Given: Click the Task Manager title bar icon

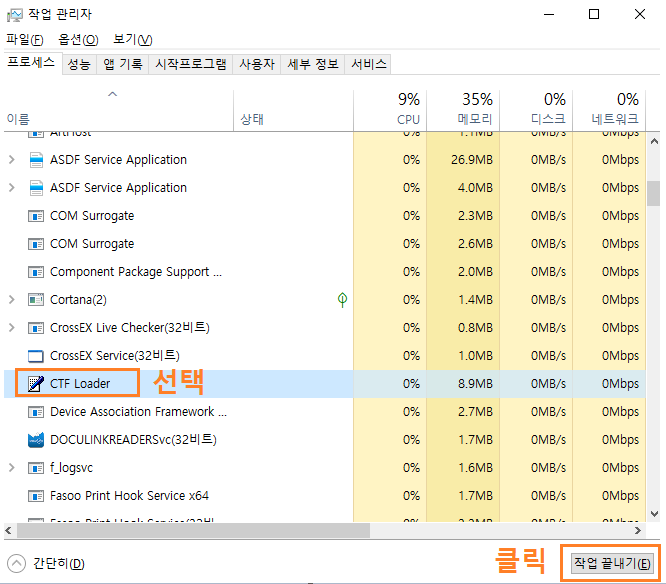Looking at the screenshot, I should (x=14, y=15).
